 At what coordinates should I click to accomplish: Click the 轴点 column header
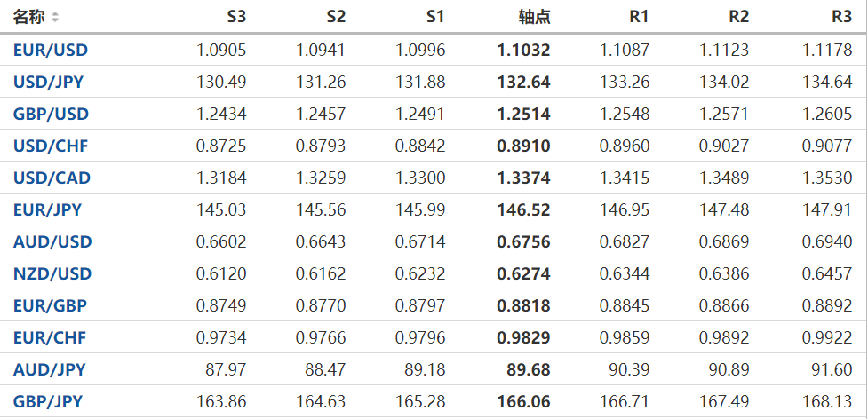(x=534, y=18)
